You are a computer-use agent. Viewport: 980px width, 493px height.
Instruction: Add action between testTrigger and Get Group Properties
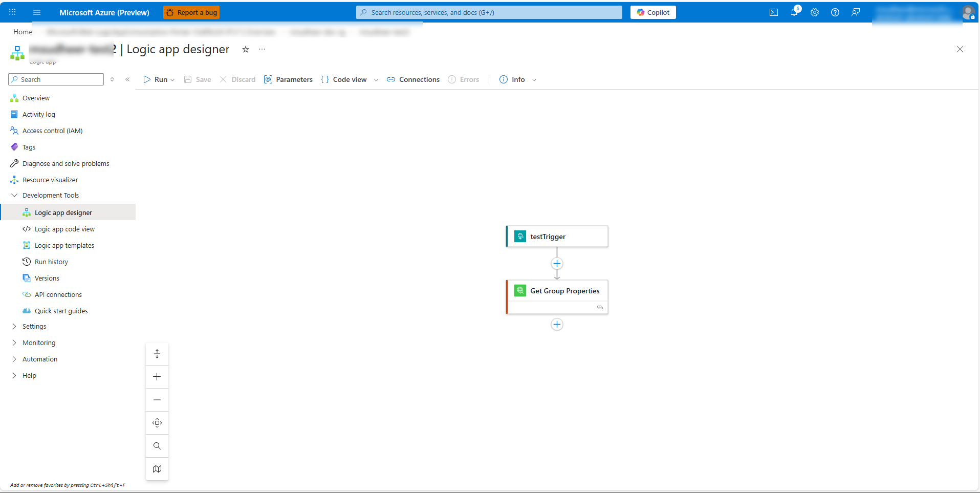point(557,264)
